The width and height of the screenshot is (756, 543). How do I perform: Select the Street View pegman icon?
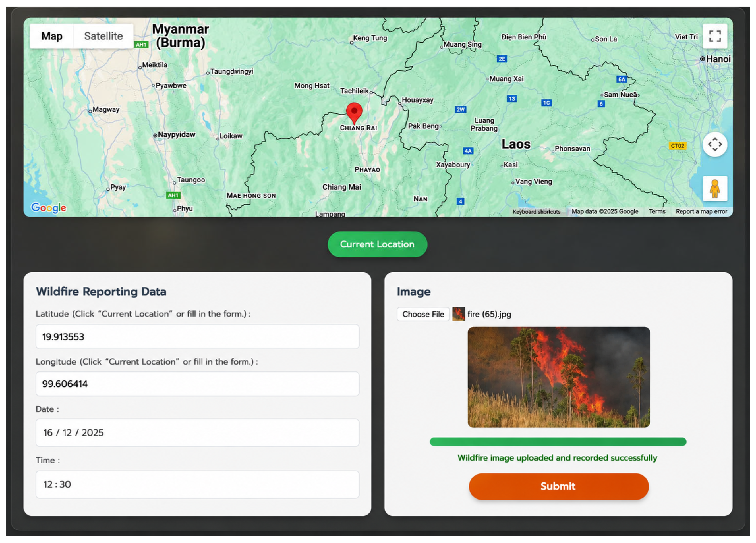[715, 189]
